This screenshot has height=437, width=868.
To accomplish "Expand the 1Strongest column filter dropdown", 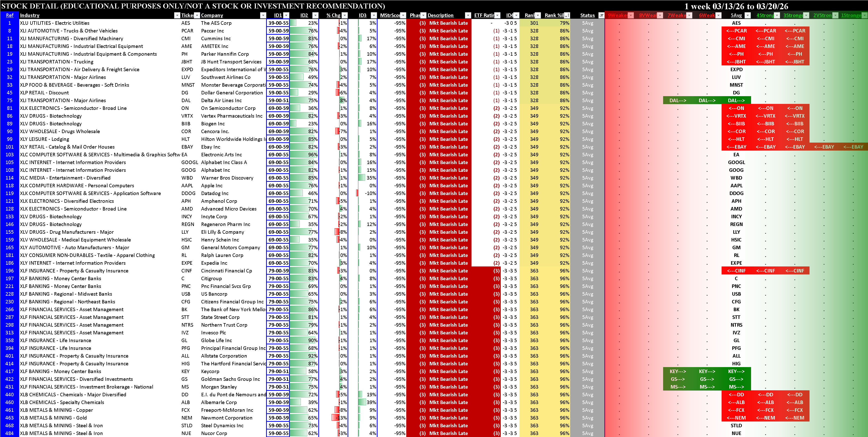I will pyautogui.click(x=865, y=15).
